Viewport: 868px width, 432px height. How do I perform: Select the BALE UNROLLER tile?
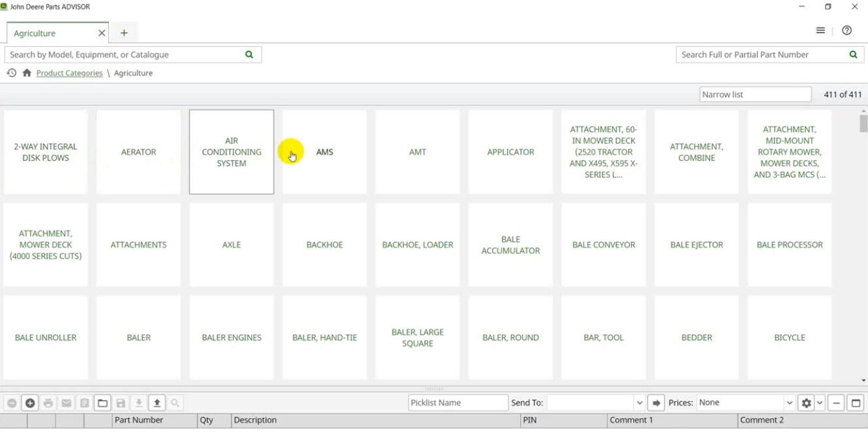(46, 337)
